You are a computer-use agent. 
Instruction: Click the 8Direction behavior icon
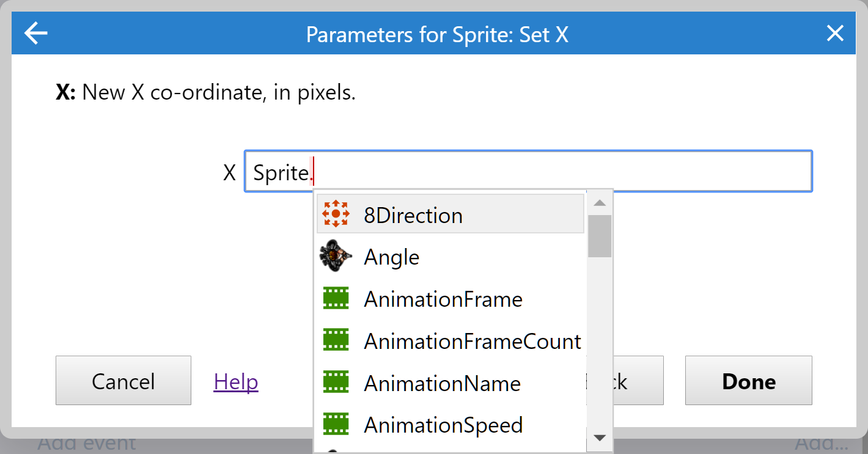(x=336, y=214)
